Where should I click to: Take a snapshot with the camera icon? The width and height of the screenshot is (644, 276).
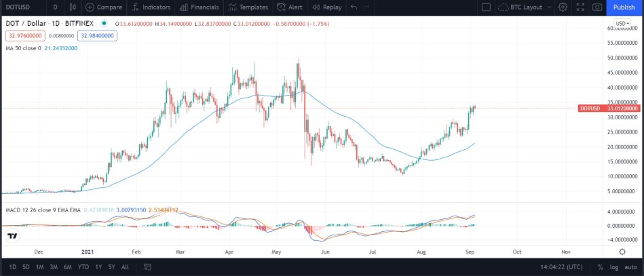(597, 7)
